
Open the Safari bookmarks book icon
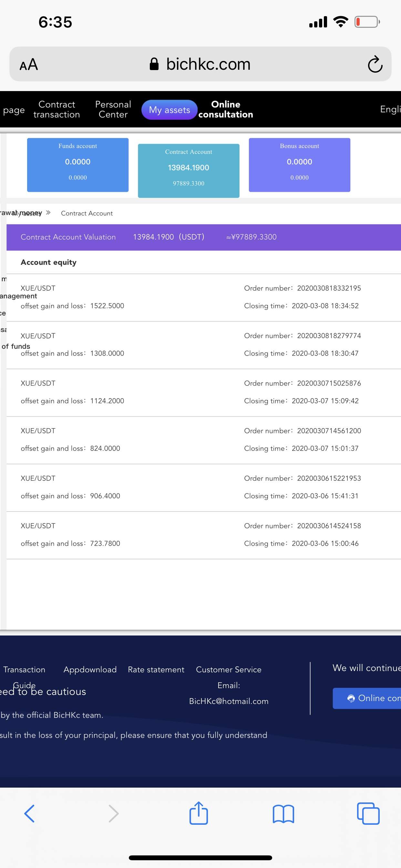pyautogui.click(x=283, y=813)
